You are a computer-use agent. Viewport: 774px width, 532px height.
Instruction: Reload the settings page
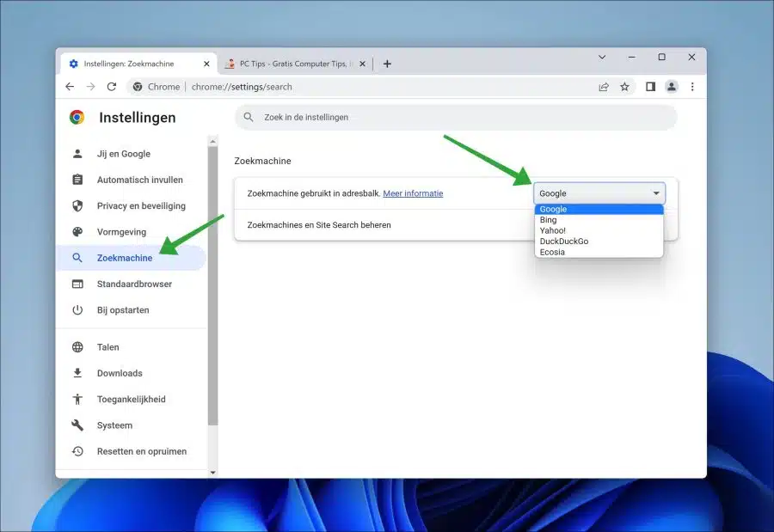click(112, 87)
